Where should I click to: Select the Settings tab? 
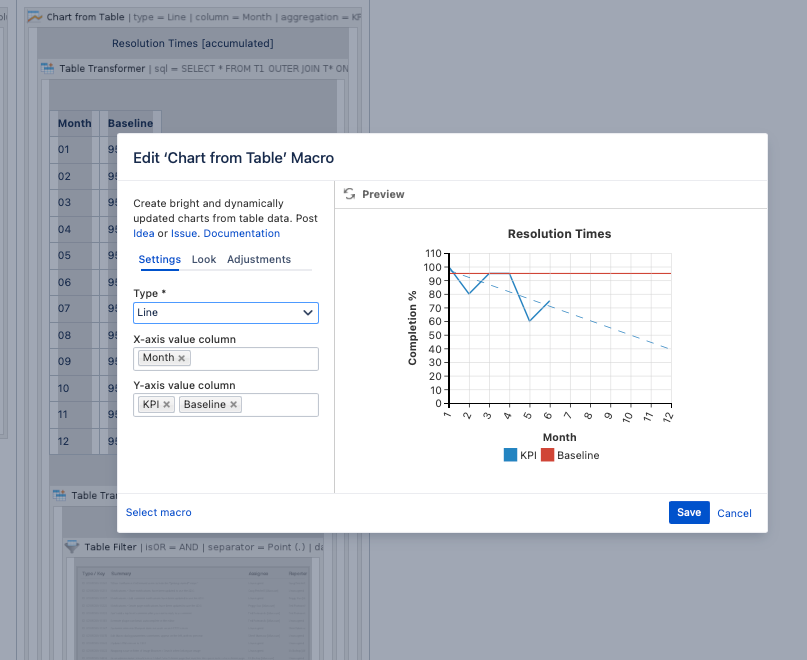coord(160,259)
